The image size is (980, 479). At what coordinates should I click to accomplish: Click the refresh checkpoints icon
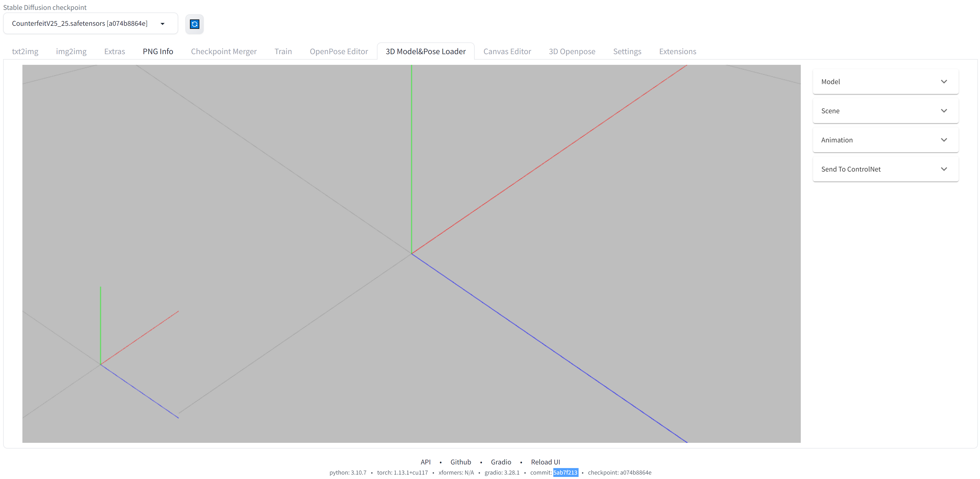(194, 24)
